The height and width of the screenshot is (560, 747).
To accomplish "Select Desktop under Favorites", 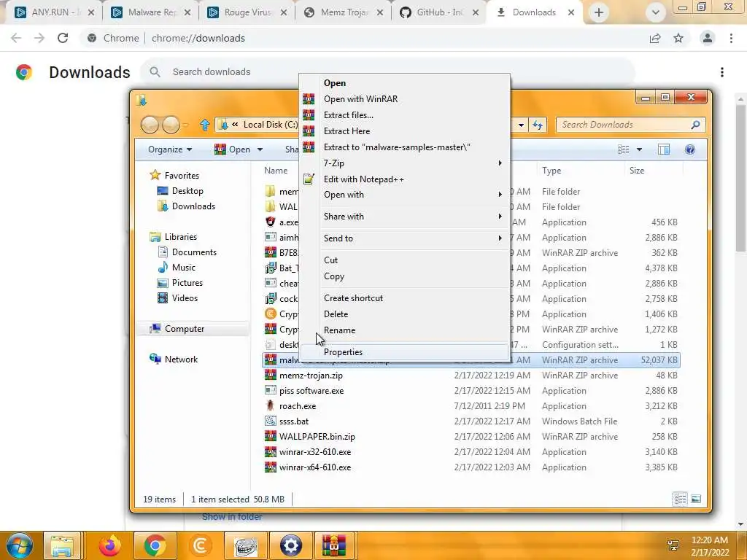I will coord(187,192).
